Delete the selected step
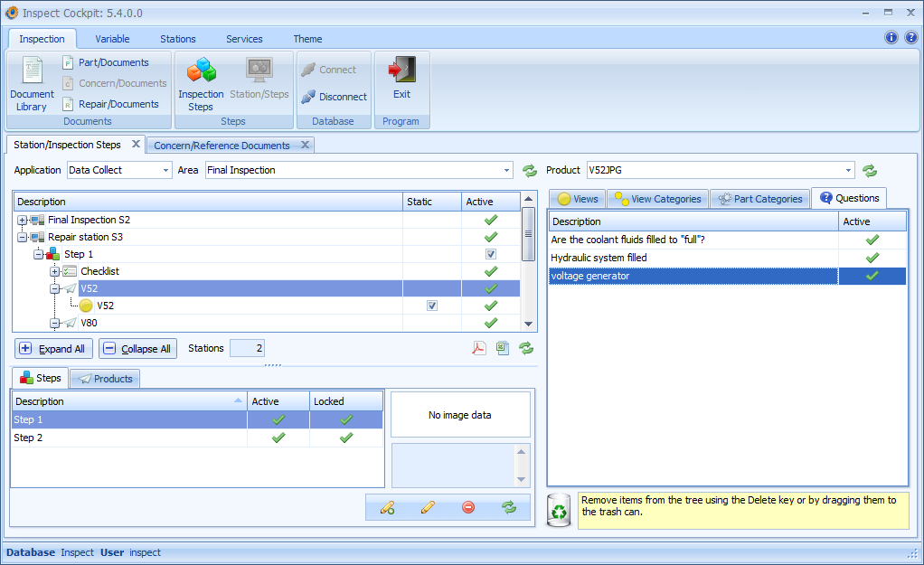924x565 pixels. point(468,507)
